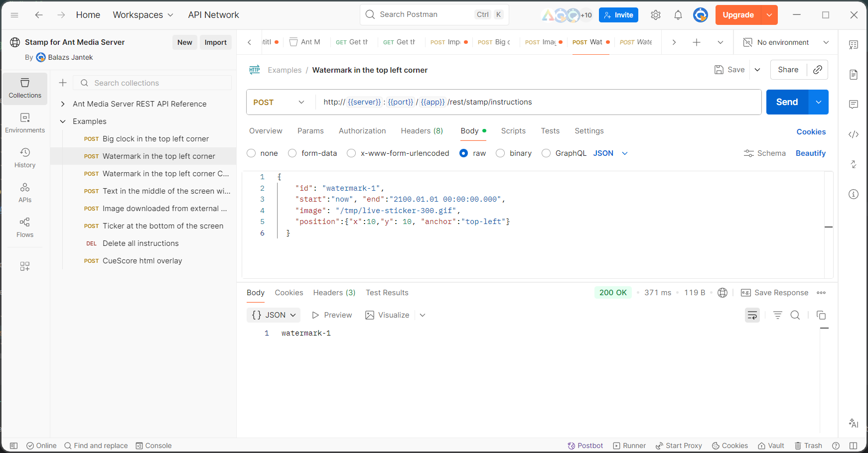The height and width of the screenshot is (453, 868).
Task: Open the AI assistant icon at bottom right
Action: coord(854,423)
